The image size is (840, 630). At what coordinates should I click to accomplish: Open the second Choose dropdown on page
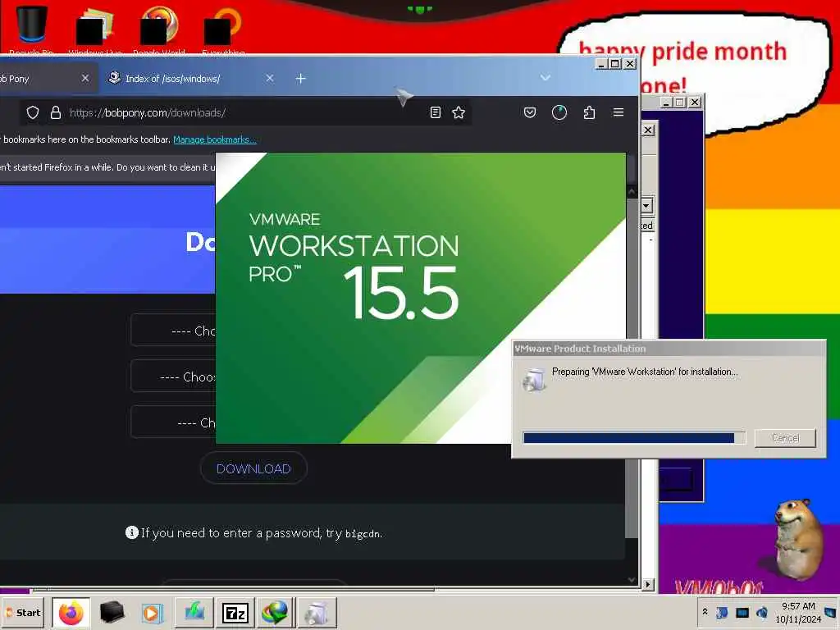pyautogui.click(x=173, y=377)
